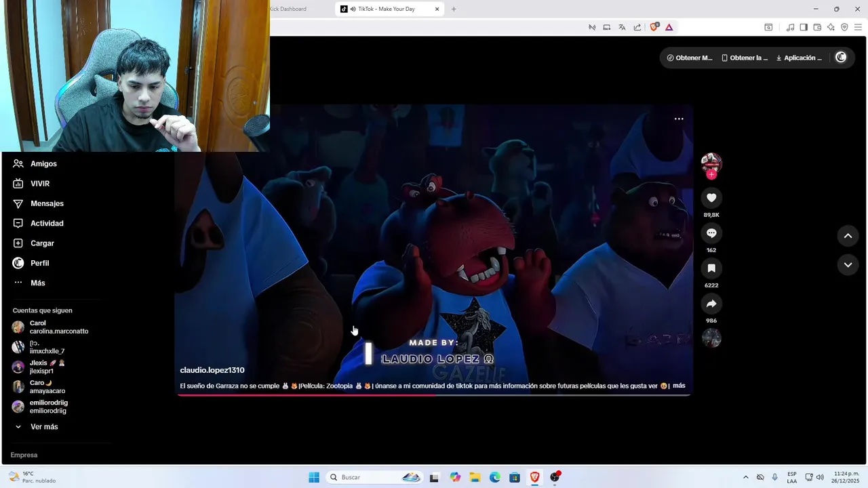Open followed account iimxchxlle_7
The width and height of the screenshot is (868, 488).
tap(39, 347)
